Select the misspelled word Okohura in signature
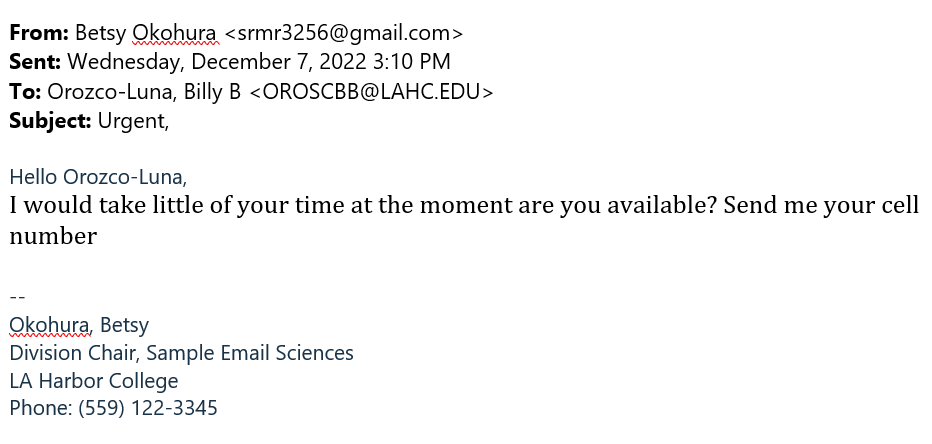The height and width of the screenshot is (444, 932). [49, 325]
